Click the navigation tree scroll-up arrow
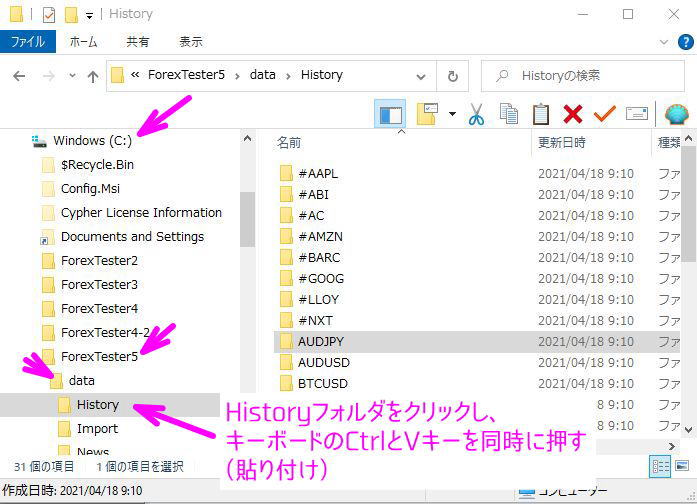 click(248, 138)
